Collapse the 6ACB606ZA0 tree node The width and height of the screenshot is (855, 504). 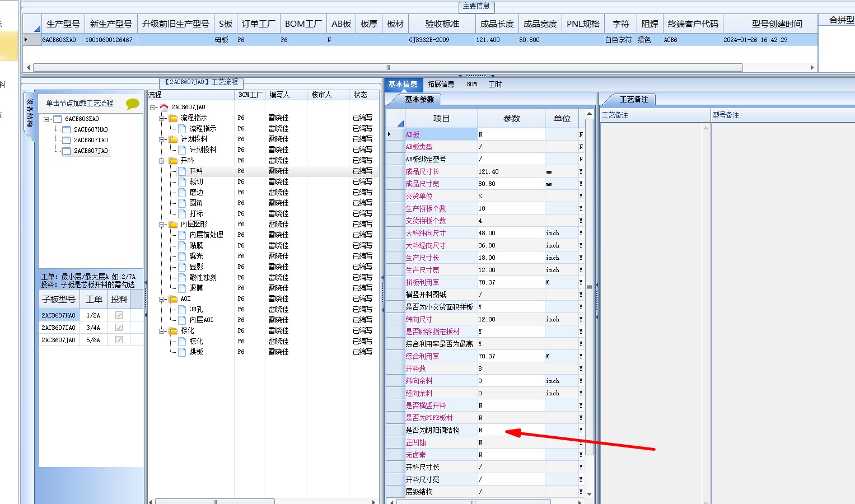(47, 119)
